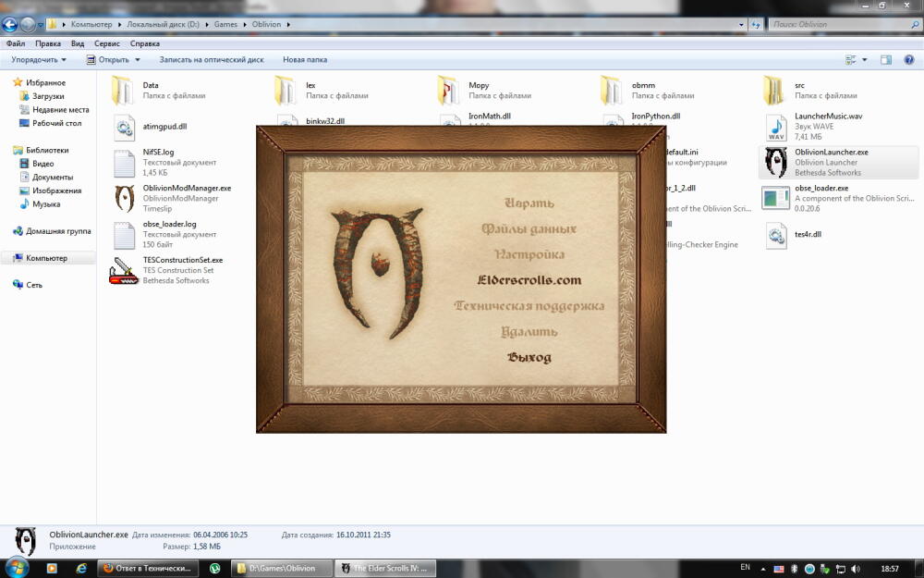Viewport: 924px width, 578px height.
Task: Open Избранное in the navigation pane
Action: [x=45, y=82]
